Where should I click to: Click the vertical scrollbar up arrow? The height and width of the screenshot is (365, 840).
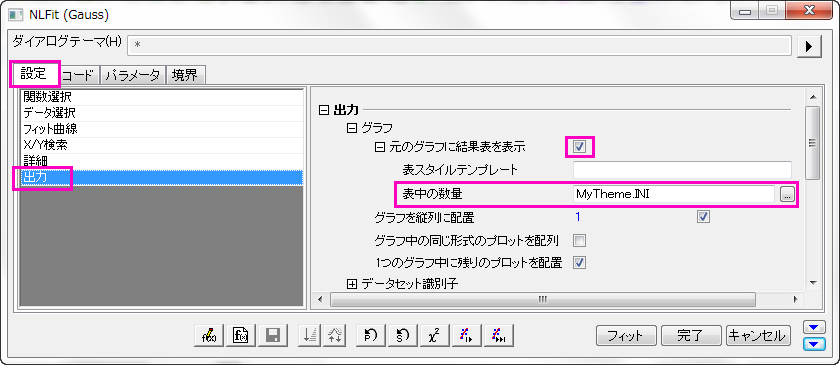coord(813,97)
